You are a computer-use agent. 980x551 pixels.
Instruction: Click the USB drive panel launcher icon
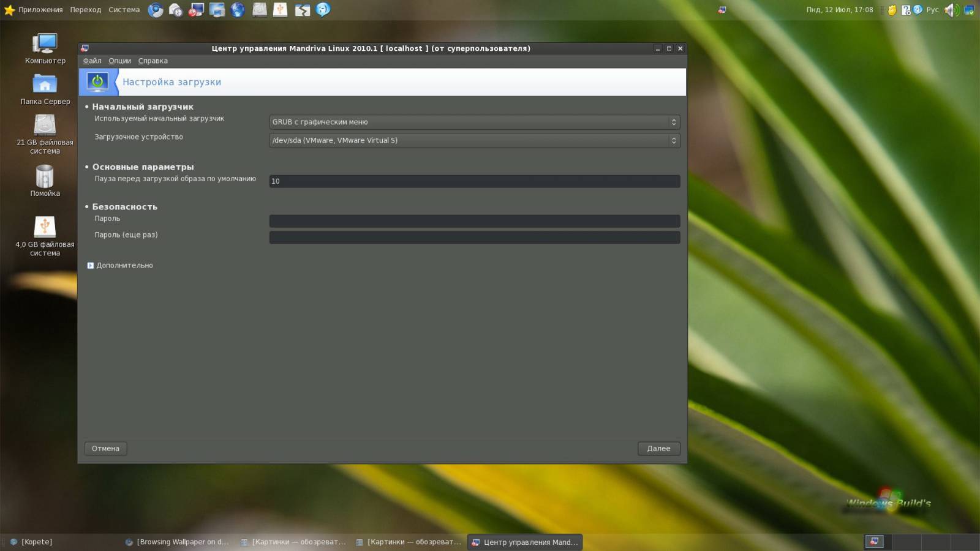tap(281, 10)
